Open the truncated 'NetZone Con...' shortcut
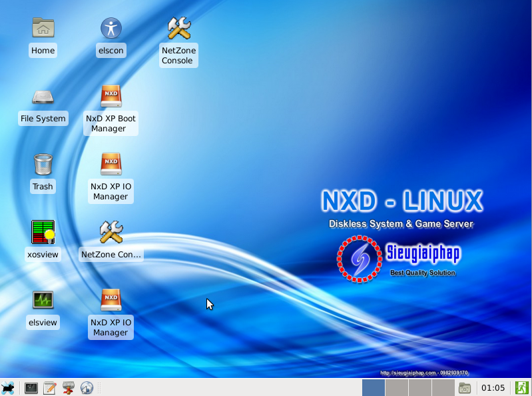Screen dimensions: 532x396 coord(111,232)
